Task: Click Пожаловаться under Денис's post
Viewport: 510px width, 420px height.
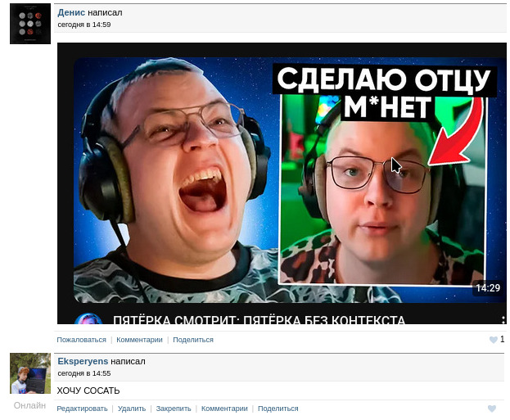Action: click(81, 340)
